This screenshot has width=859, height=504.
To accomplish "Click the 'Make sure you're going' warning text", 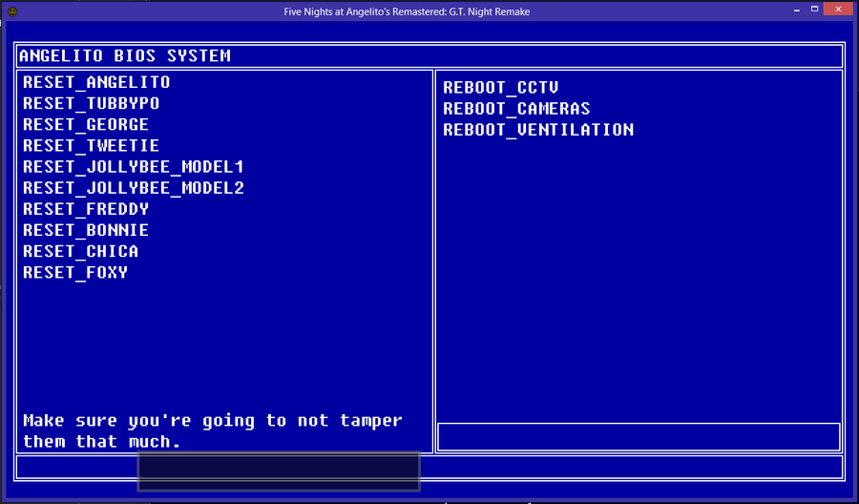I will (213, 431).
